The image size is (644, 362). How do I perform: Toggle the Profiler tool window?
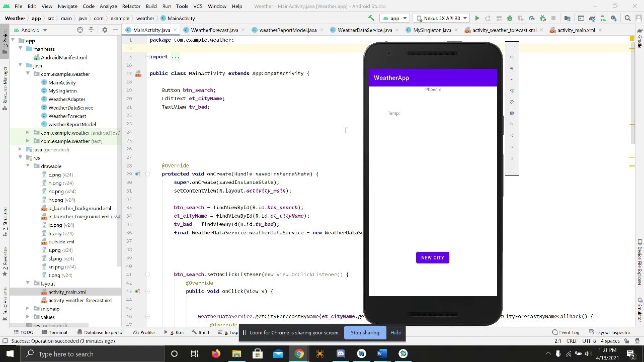(x=144, y=332)
